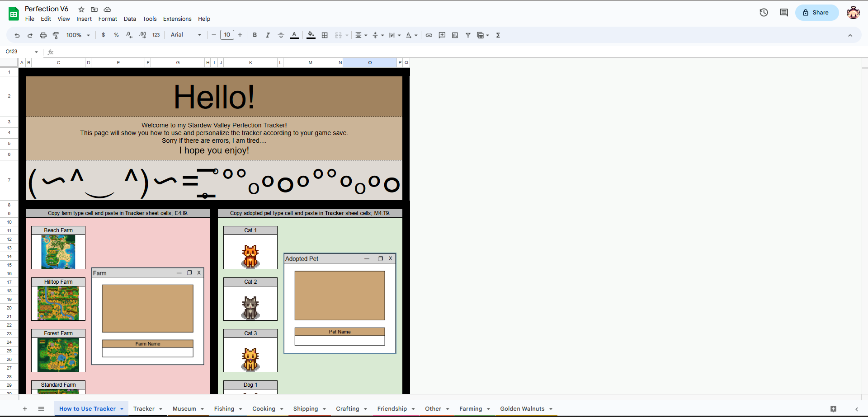The width and height of the screenshot is (868, 417).
Task: Create a filter with the funnel icon
Action: click(468, 35)
